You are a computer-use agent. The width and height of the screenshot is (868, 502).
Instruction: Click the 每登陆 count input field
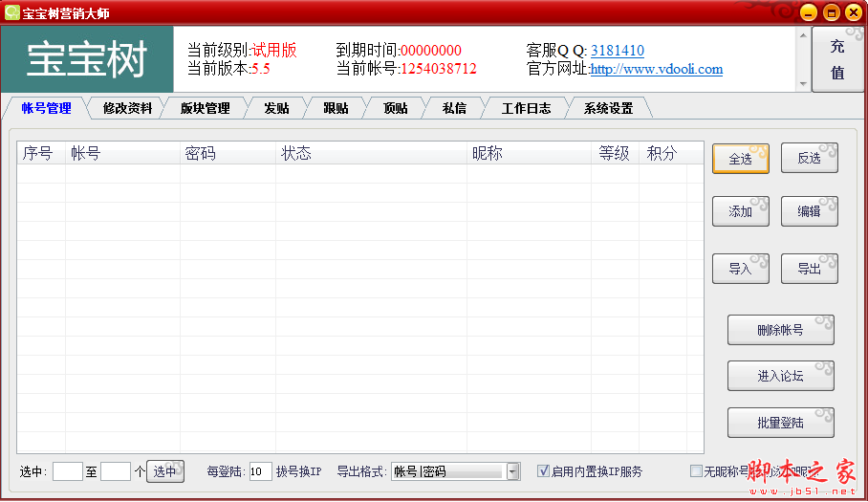coord(260,471)
